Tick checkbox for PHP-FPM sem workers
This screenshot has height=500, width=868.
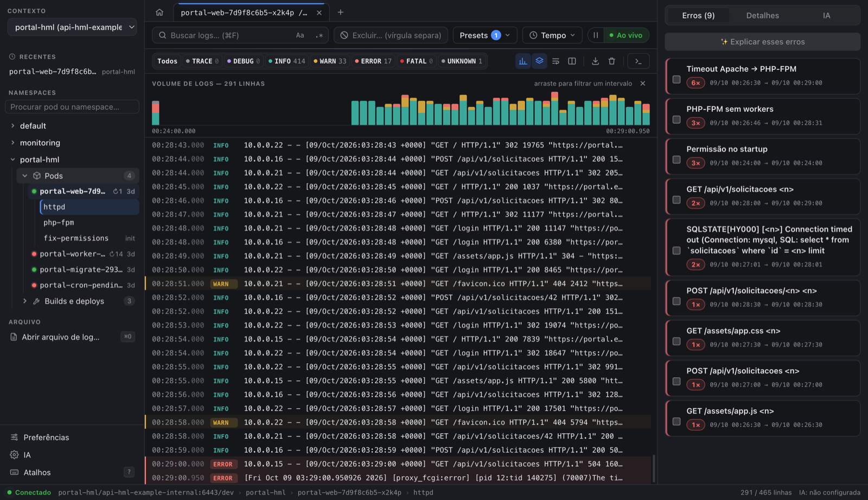pos(676,119)
